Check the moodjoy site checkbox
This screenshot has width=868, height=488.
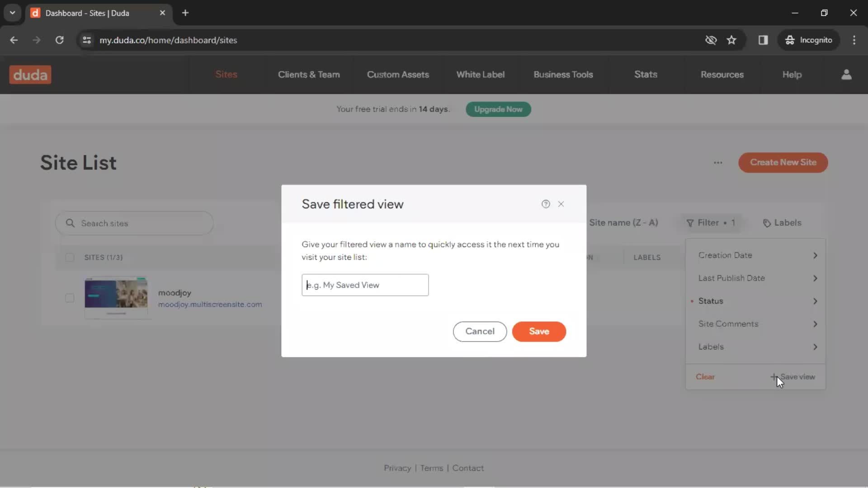[70, 298]
